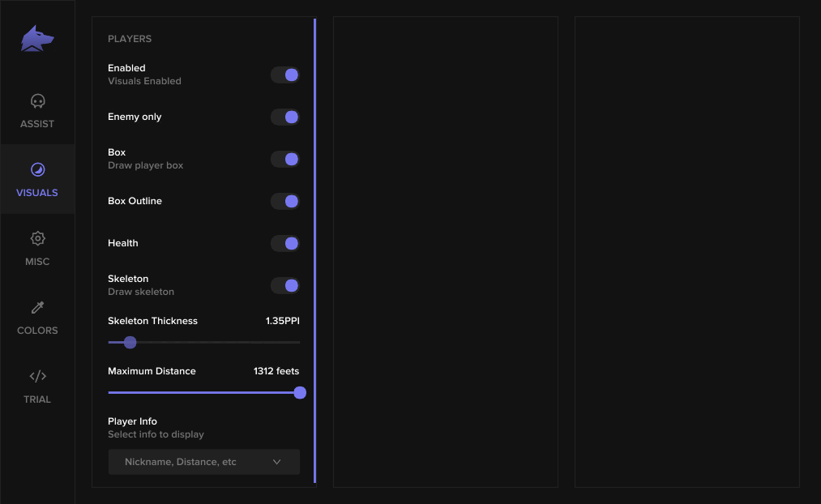Click the Select info to display text
Screen dimensions: 821x504
(x=156, y=434)
